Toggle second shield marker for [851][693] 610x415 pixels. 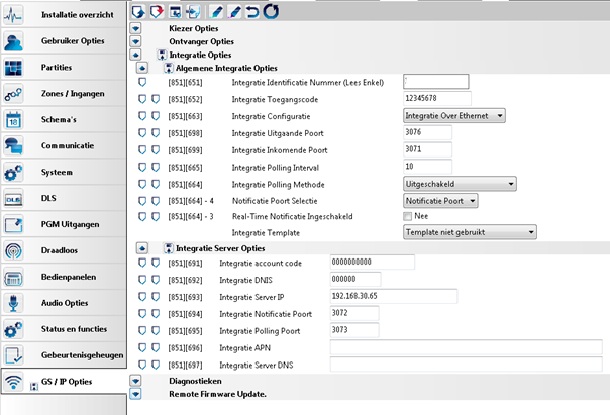click(x=156, y=297)
